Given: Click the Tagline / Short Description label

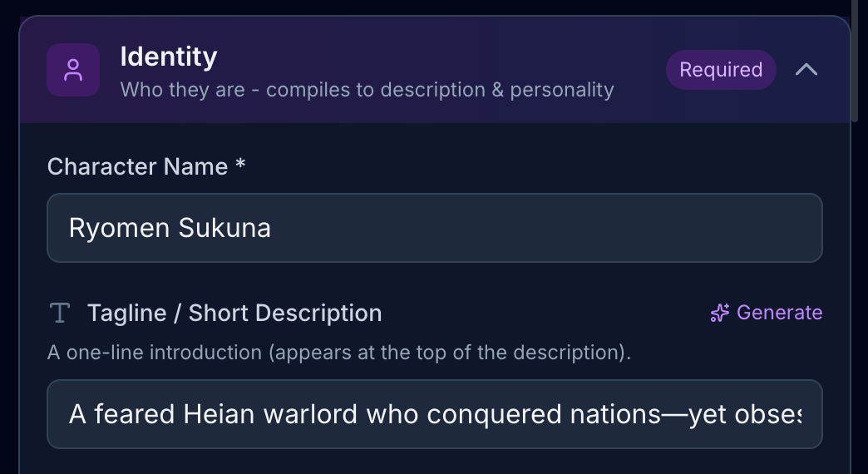Looking at the screenshot, I should [234, 313].
